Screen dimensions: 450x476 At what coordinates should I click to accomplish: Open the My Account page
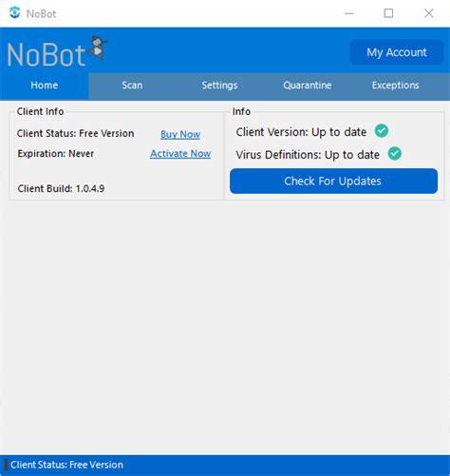(x=397, y=52)
